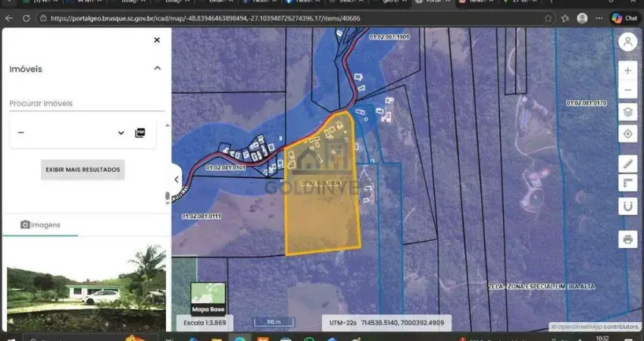Zoom in on the map

pyautogui.click(x=627, y=70)
